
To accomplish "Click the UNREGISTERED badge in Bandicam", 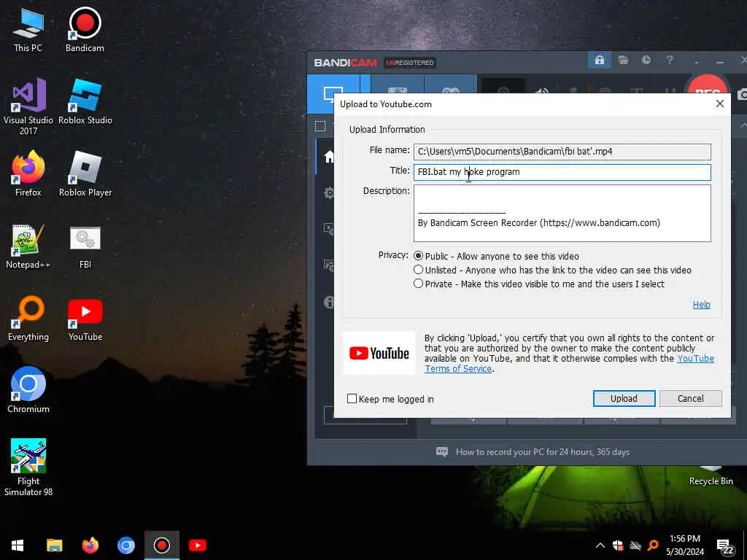I will pos(410,63).
